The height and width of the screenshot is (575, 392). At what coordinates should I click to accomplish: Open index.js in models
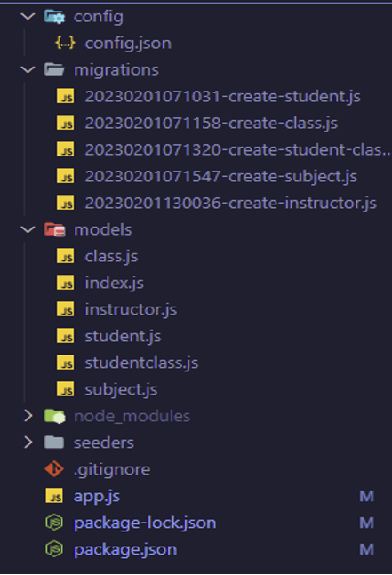114,284
